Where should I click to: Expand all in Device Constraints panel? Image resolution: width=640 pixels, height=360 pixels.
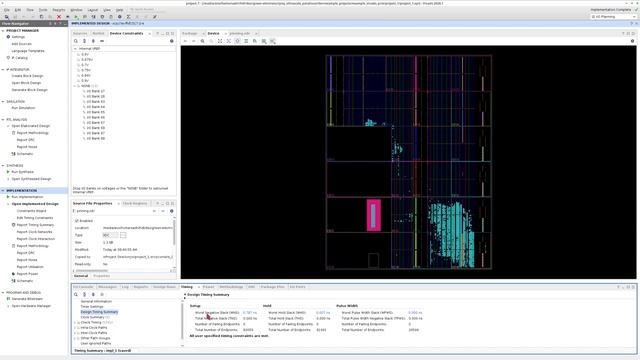coord(93,41)
